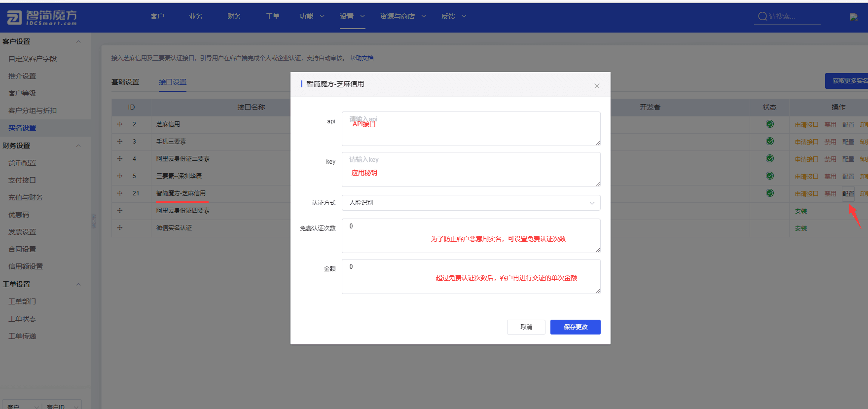Click green status icon of 三要素--深圳华辰 row
The width and height of the screenshot is (868, 409).
770,176
